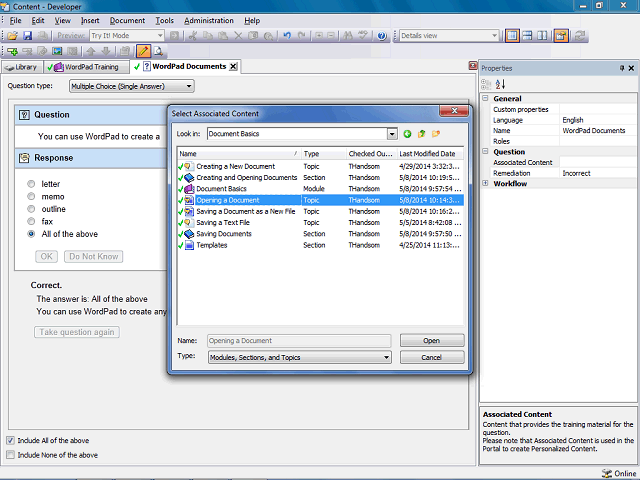
Task: Select the 'outline' radio button
Action: 31,209
